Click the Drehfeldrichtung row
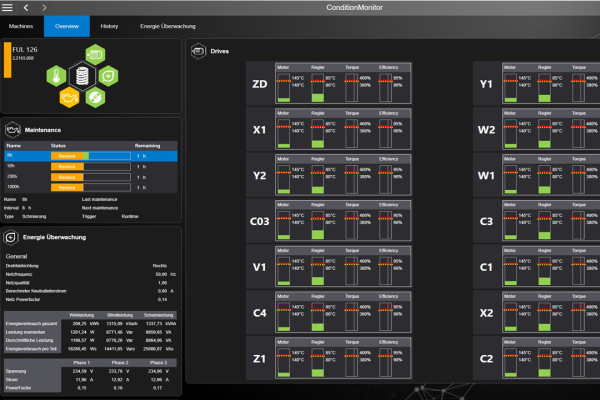Image resolution: width=600 pixels, height=400 pixels. [x=91, y=266]
